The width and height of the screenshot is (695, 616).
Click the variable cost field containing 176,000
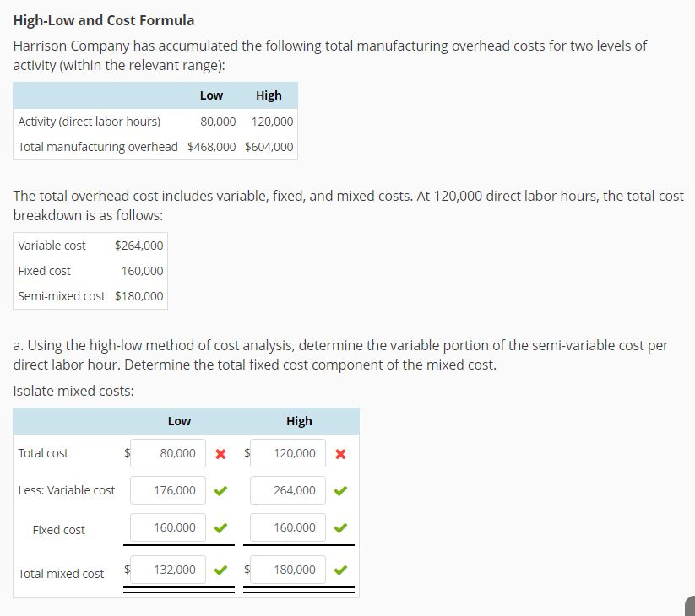pos(168,490)
